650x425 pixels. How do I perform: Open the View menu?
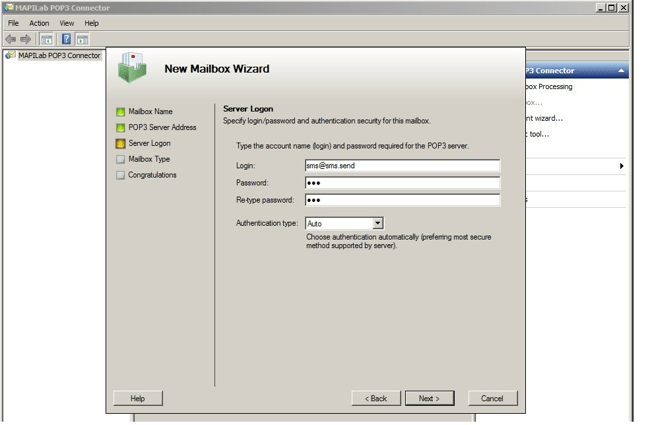tap(67, 23)
